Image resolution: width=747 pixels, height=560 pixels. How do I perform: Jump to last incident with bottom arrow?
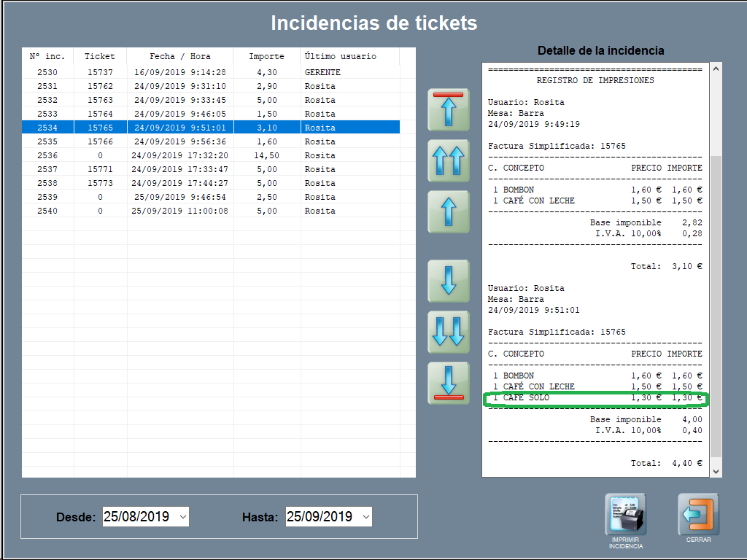coord(449,383)
